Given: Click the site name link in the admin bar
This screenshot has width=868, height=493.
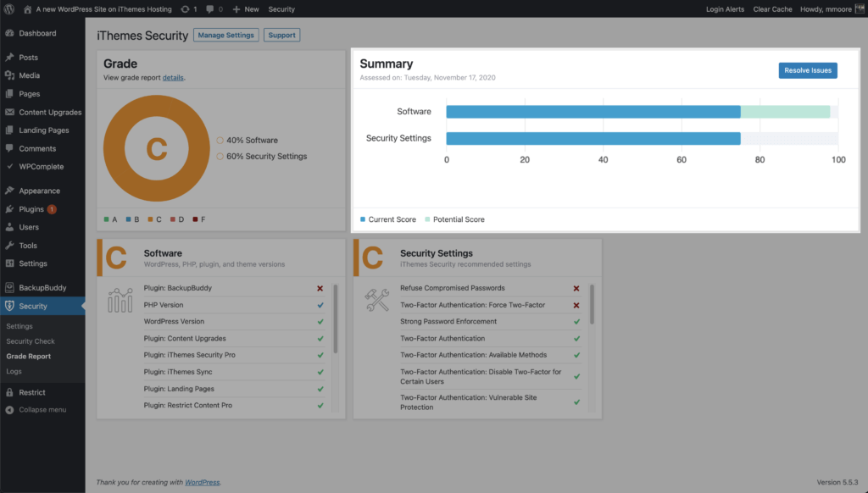Looking at the screenshot, I should (103, 9).
